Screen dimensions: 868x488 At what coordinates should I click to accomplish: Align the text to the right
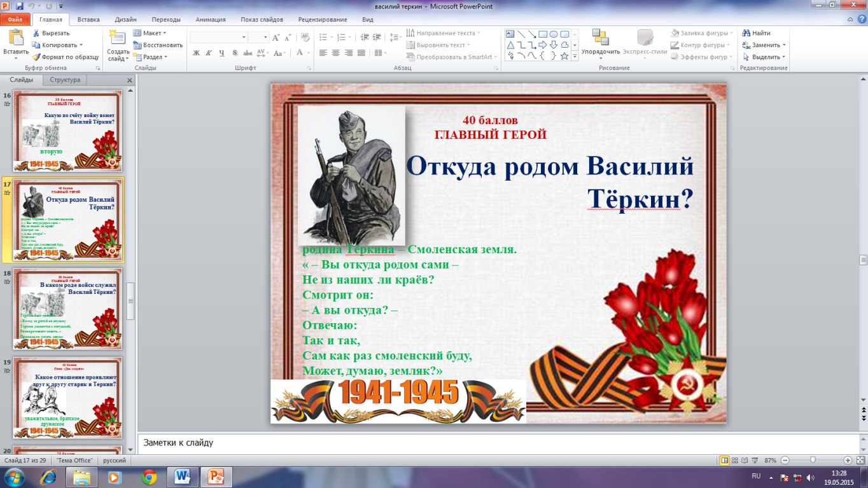349,53
